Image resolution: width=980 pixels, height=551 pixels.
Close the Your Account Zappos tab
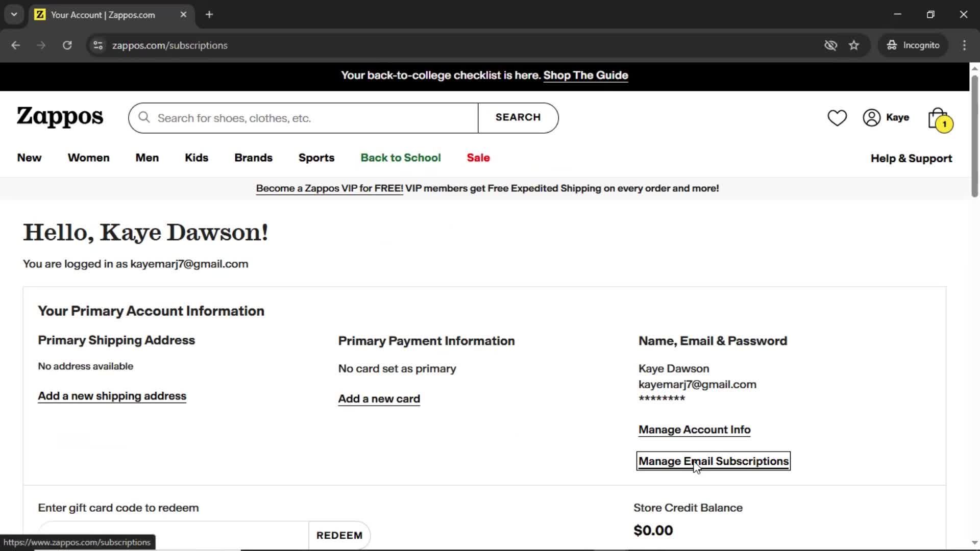tap(183, 15)
